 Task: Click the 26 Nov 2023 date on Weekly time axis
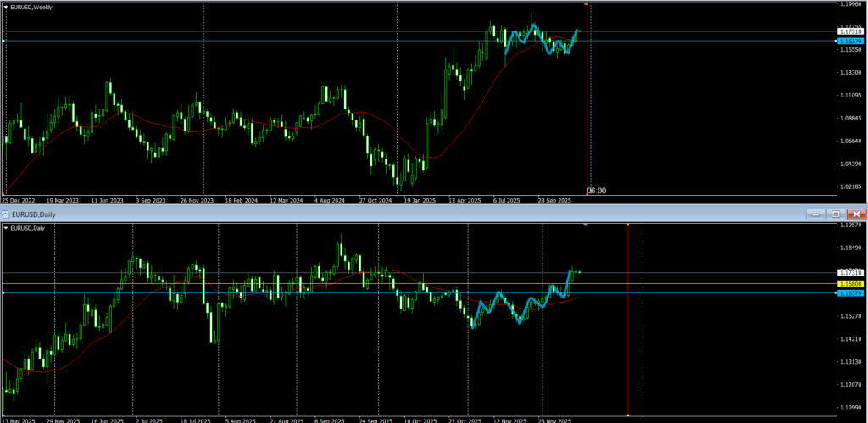click(196, 201)
